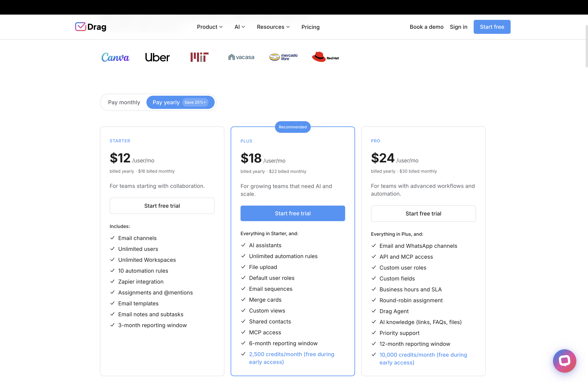
Task: Click the checkmark beside Round-robin assignment
Action: coord(374,300)
